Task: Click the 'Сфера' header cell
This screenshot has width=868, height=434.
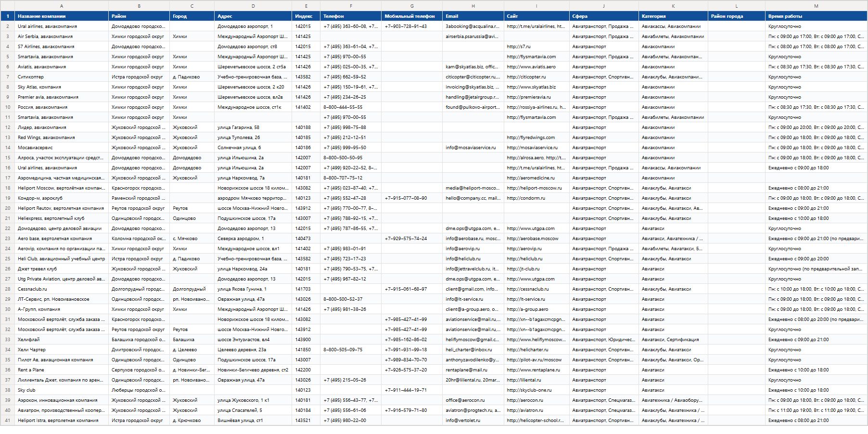Action: click(604, 16)
